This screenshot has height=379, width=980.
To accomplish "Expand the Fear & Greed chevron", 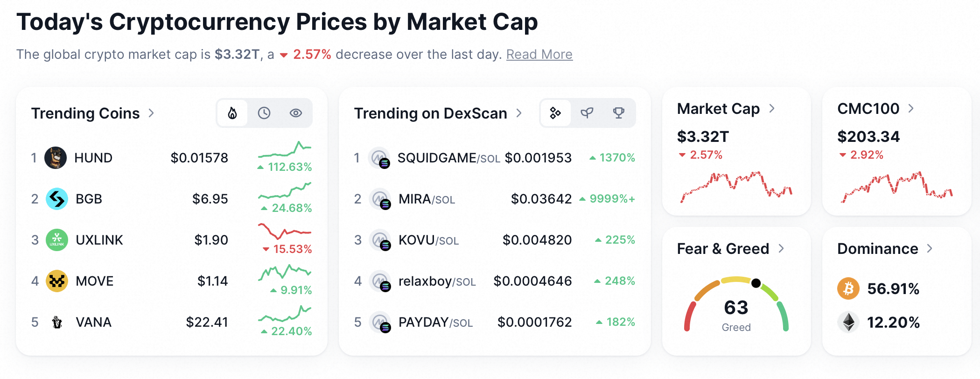I will [x=782, y=249].
